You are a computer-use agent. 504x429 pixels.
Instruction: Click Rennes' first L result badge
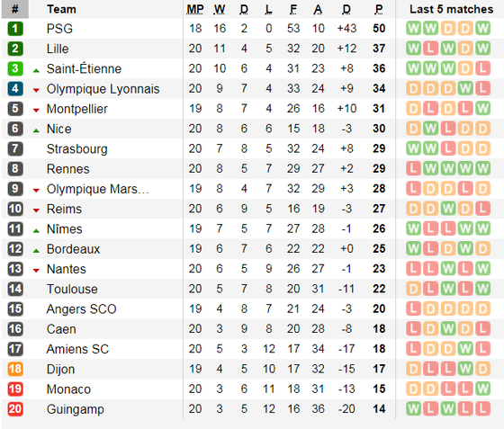[x=413, y=168]
